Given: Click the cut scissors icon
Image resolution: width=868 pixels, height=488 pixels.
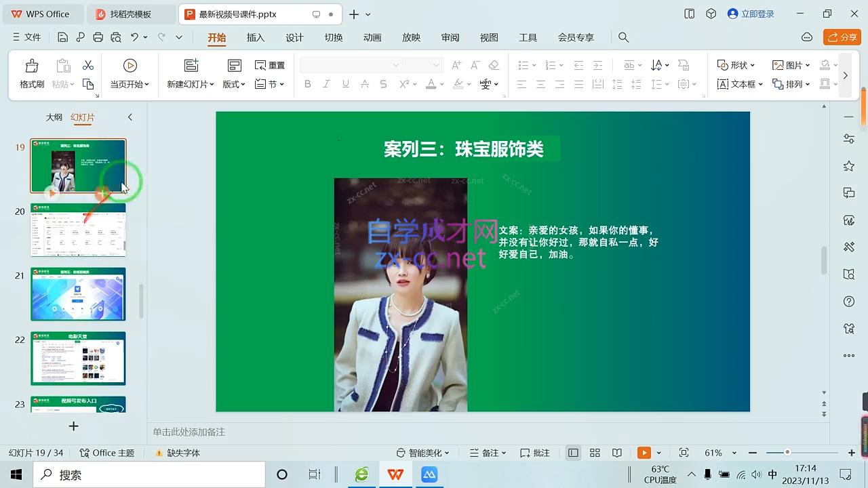Looking at the screenshot, I should tap(88, 65).
